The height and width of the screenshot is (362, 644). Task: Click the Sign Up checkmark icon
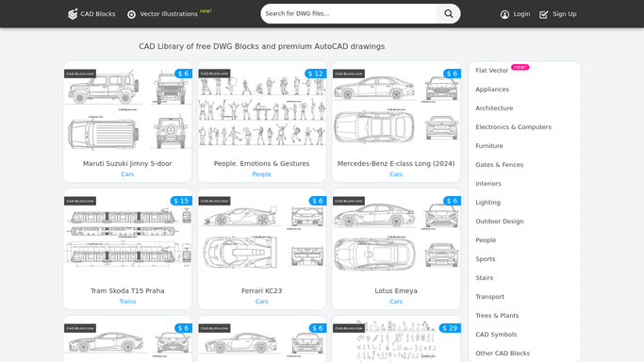tap(543, 14)
